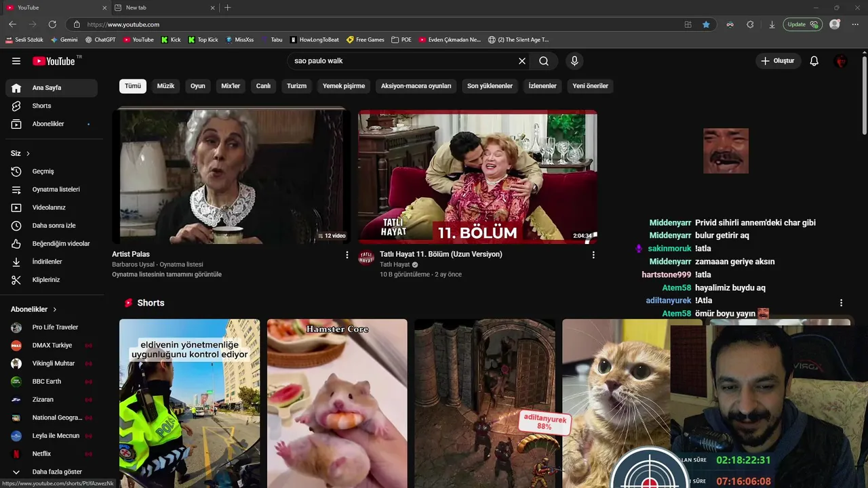The height and width of the screenshot is (488, 868).
Task: Open the Hamster Core Shorts video
Action: point(337,403)
